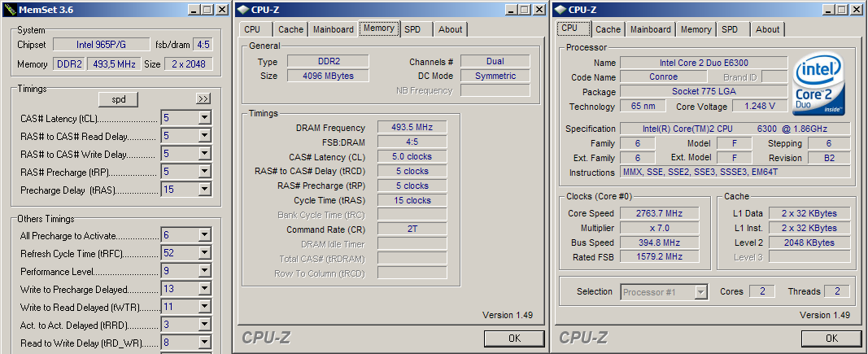Switch to the About tab in the Memory window
Screen dimensions: 868x354
pyautogui.click(x=450, y=29)
